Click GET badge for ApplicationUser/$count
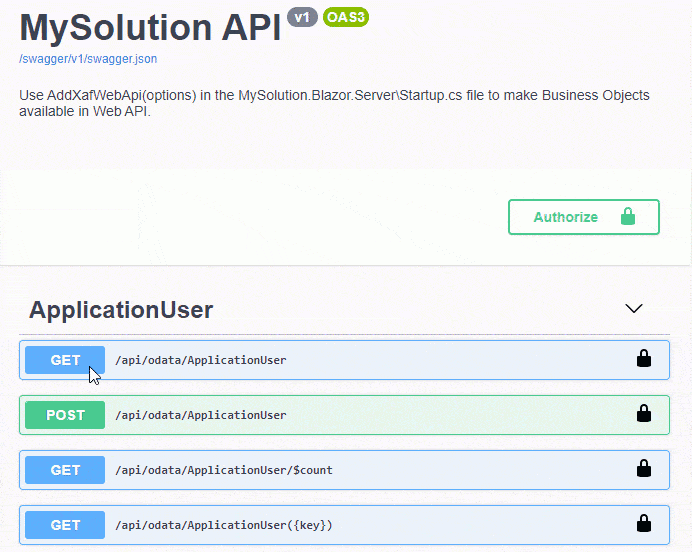692x552 pixels. [x=65, y=470]
